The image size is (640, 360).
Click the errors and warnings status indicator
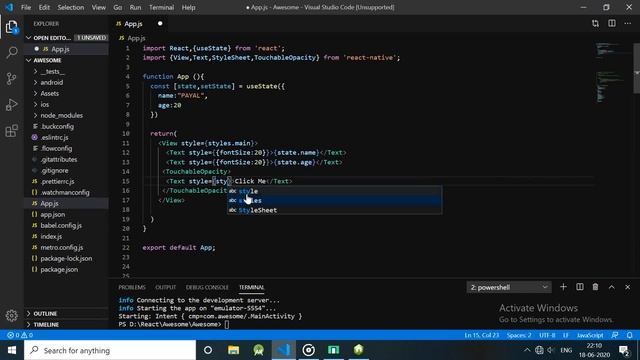pyautogui.click(x=20, y=335)
